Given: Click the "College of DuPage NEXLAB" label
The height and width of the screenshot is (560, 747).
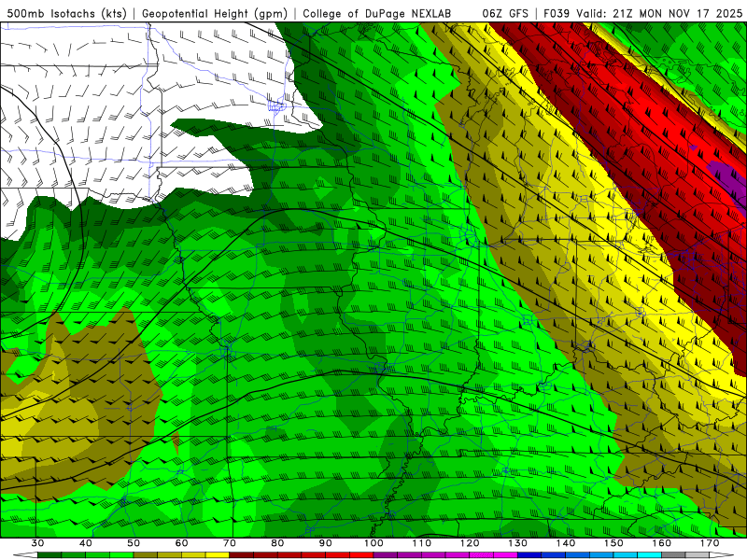Looking at the screenshot, I should (376, 13).
